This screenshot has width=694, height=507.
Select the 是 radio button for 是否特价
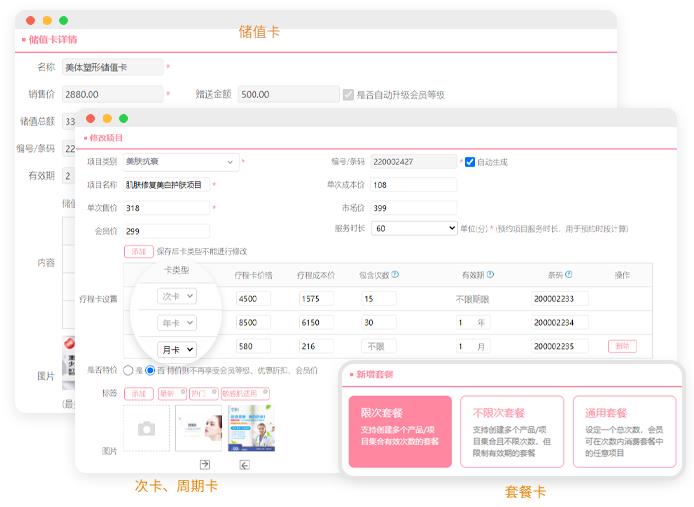point(127,370)
